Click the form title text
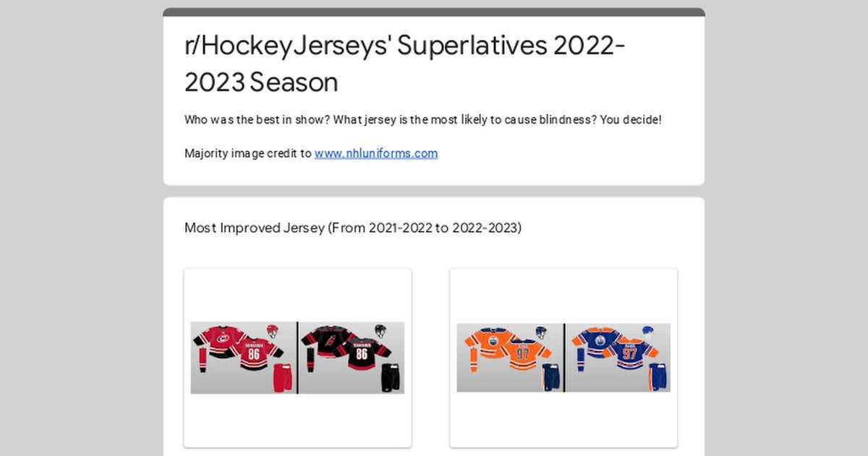This screenshot has height=456, width=868. [x=404, y=64]
